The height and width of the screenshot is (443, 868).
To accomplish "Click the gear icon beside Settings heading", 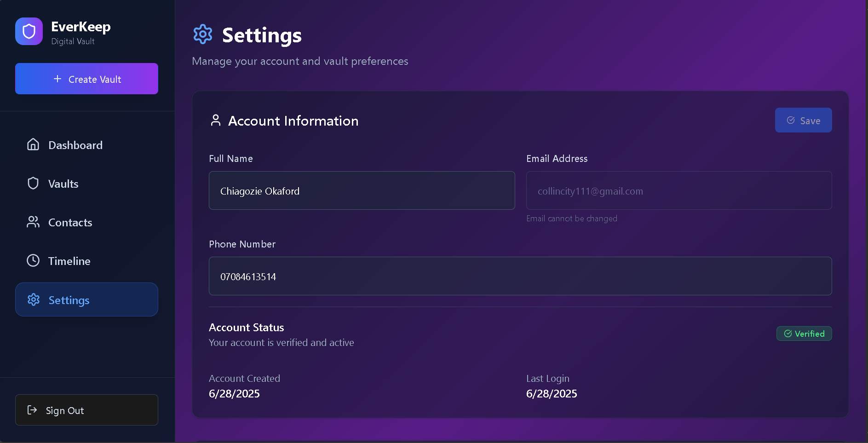I will click(x=203, y=35).
